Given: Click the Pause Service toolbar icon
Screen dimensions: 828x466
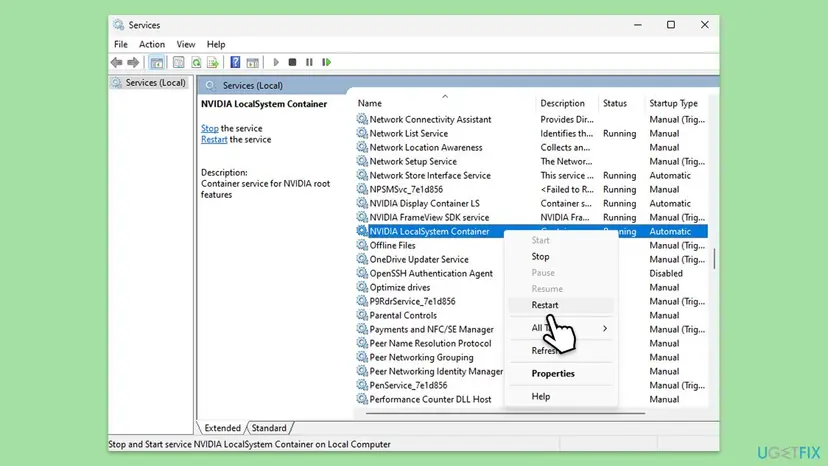Looking at the screenshot, I should click(309, 62).
